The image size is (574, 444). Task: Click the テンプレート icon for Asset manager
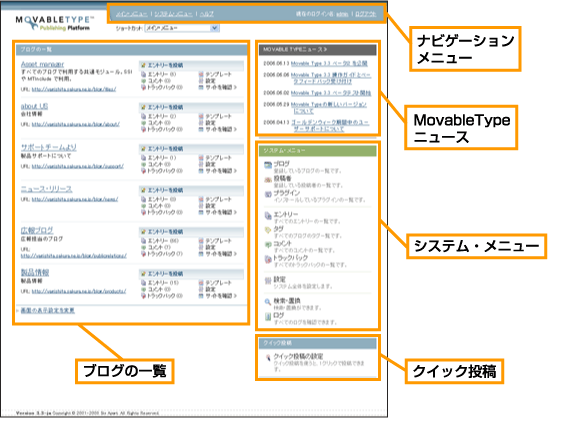point(201,74)
